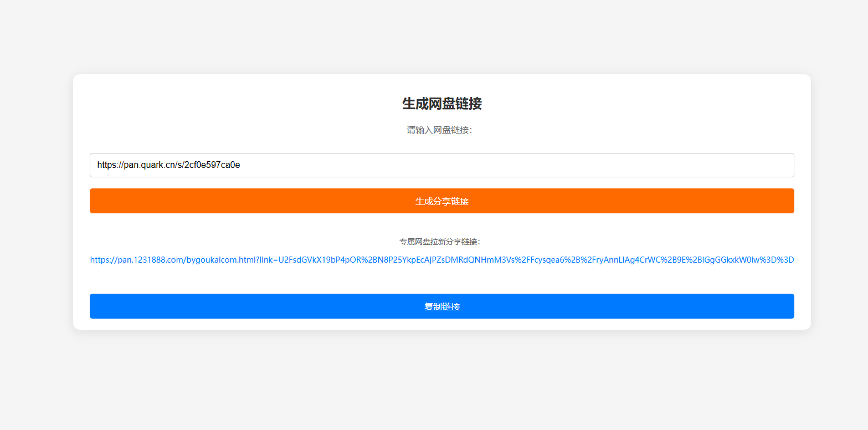Click the https prefix of the share link
The height and width of the screenshot is (430, 868).
(x=100, y=259)
